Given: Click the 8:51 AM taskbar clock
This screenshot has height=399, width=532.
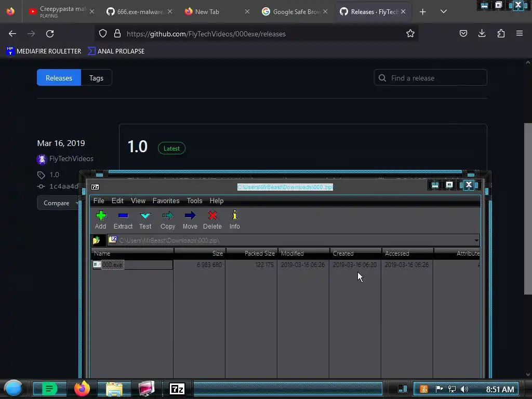Looking at the screenshot, I should tap(500, 389).
